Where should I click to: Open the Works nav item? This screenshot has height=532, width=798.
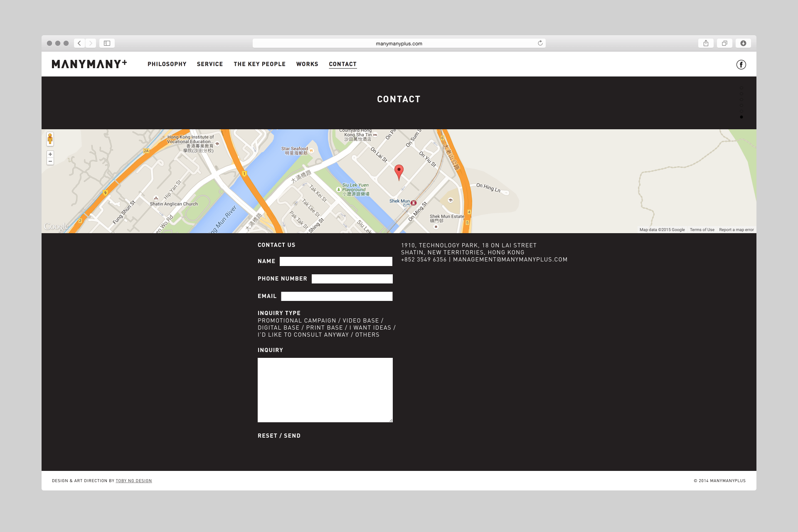coord(307,64)
